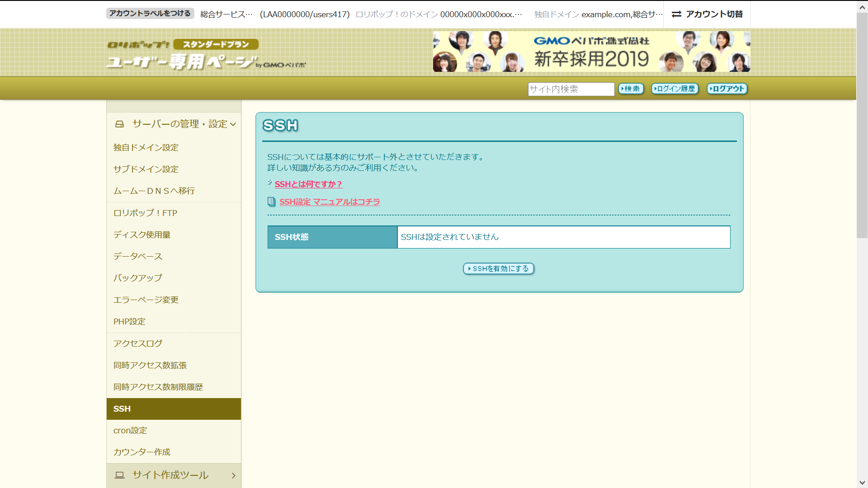Screen dimensions: 868x488
Task: Collapse the サーバーの管理・設定 section chevron
Action: pos(233,124)
